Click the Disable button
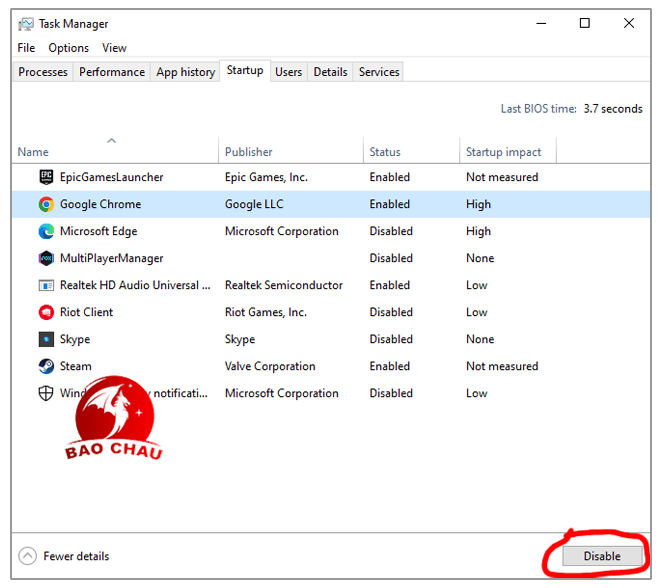Screen dimensions: 662x588 pos(602,556)
